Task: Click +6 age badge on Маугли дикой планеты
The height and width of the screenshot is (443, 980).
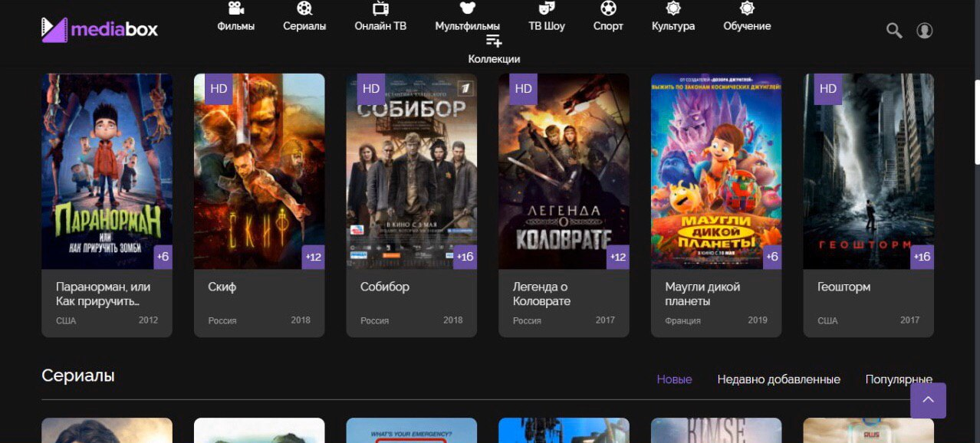Action: coord(772,257)
